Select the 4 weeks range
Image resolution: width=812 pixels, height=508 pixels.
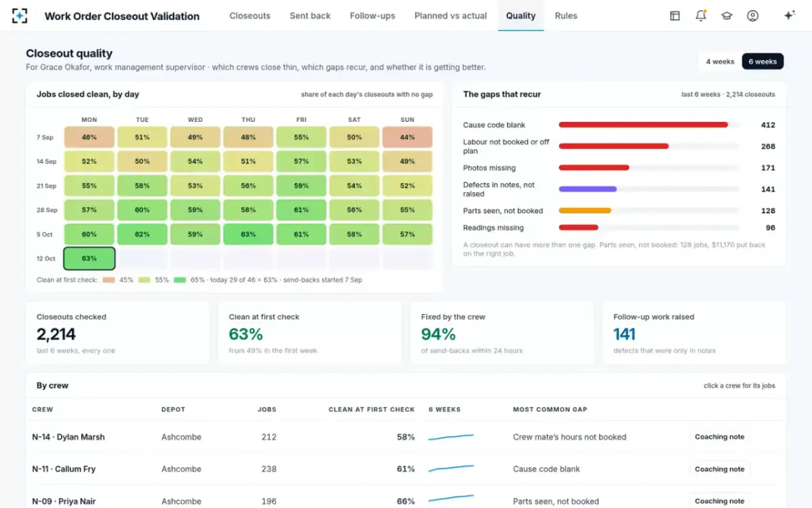click(720, 62)
